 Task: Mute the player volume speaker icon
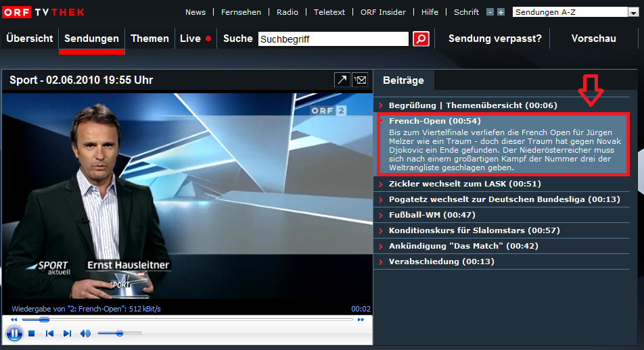click(85, 333)
